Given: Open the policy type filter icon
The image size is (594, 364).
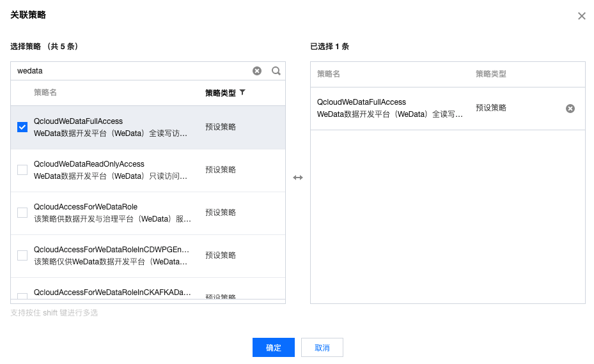Looking at the screenshot, I should coord(242,93).
